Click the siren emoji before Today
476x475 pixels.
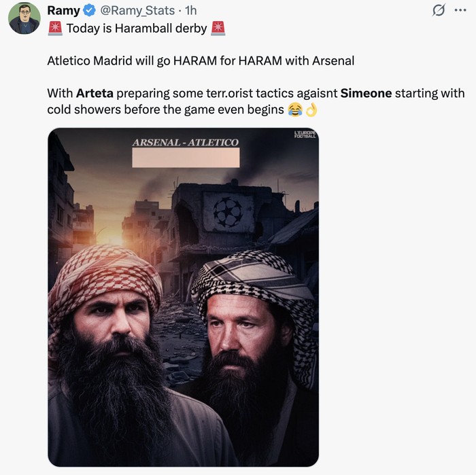coord(55,29)
